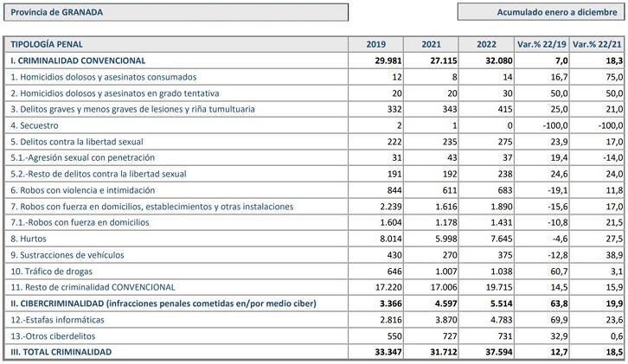
Task: Select the 13.-Otros ciberdelitos row label
Action: (53, 335)
